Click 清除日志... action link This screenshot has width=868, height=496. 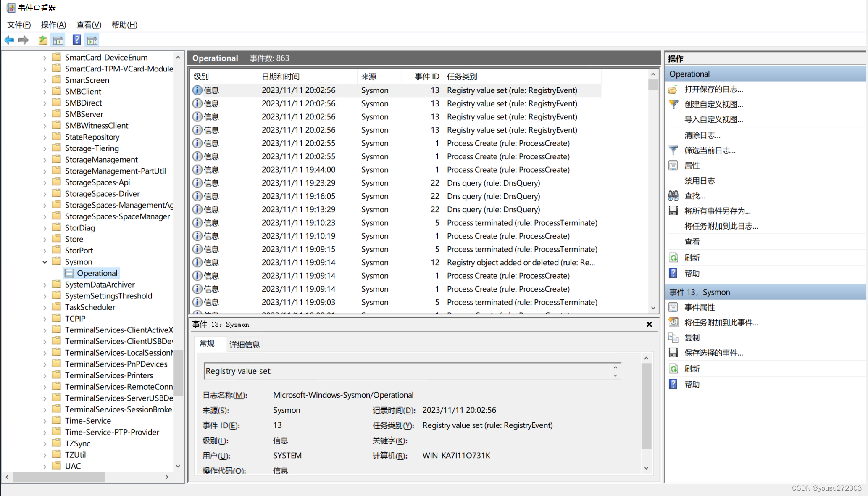tap(702, 135)
